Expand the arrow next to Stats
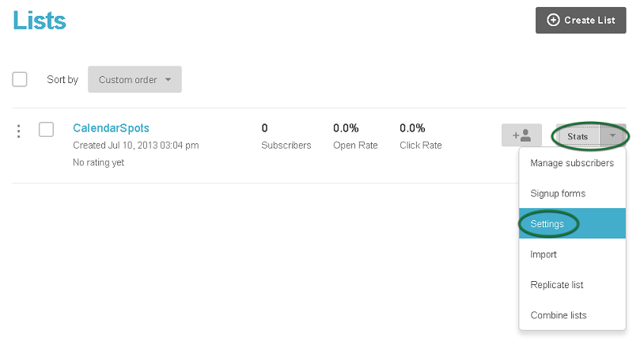Image resolution: width=644 pixels, height=342 pixels. pos(613,135)
